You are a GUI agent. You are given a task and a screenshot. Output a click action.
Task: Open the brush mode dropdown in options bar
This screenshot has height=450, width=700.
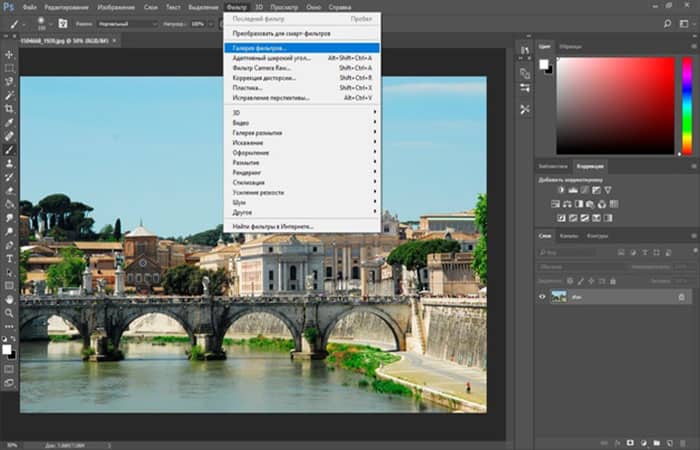coord(128,24)
